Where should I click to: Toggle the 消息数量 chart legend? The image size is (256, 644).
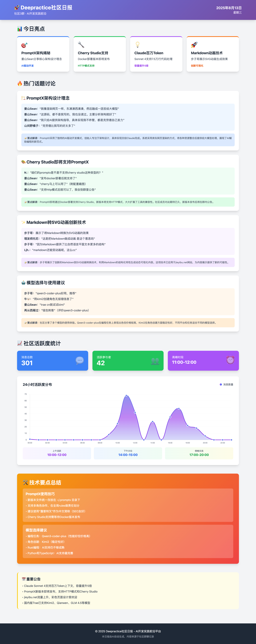226,384
